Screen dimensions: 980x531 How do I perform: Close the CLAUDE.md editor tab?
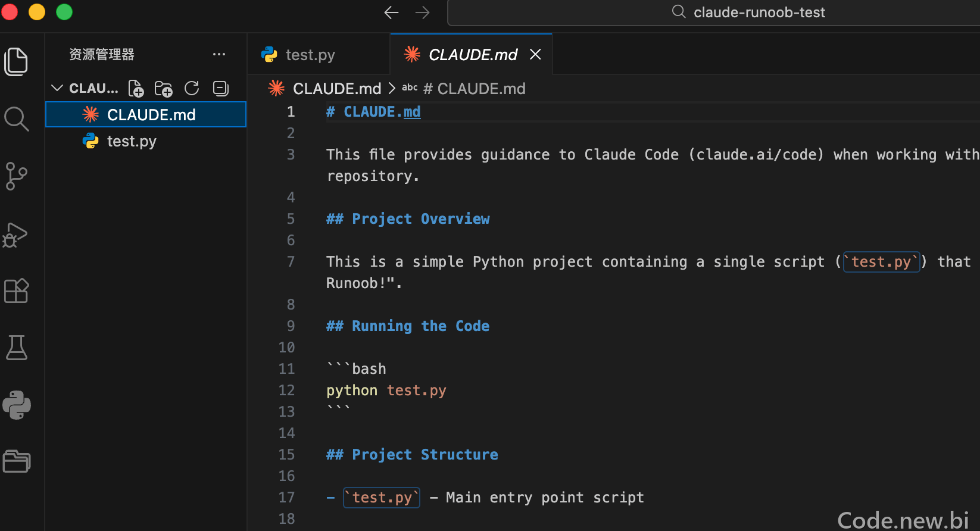click(x=535, y=55)
